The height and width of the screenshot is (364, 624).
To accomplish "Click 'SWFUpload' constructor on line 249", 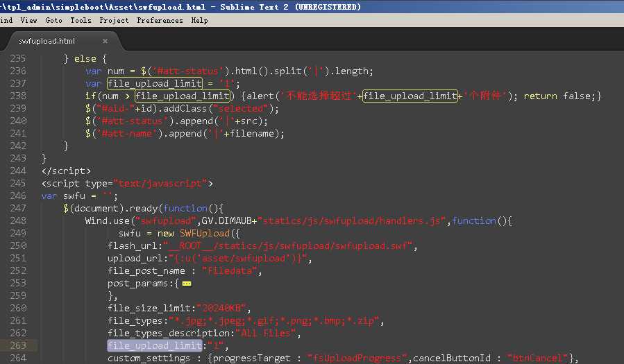I will coord(205,234).
